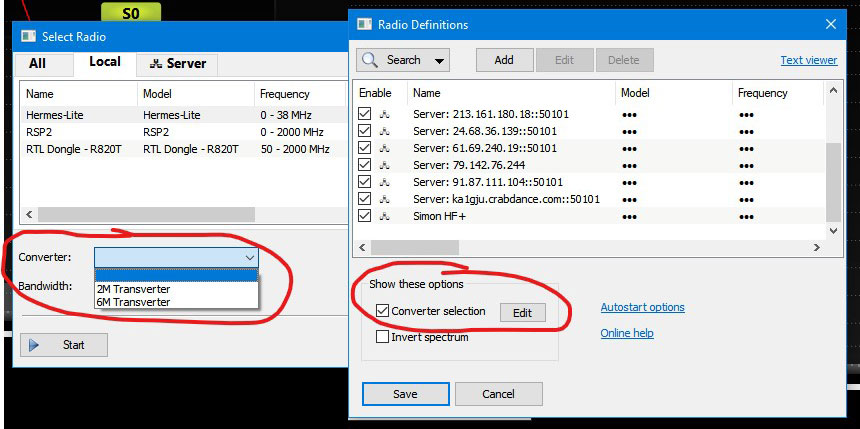Screen dimensions: 860x429
Task: Open the Autostart options link
Action: [x=642, y=307]
